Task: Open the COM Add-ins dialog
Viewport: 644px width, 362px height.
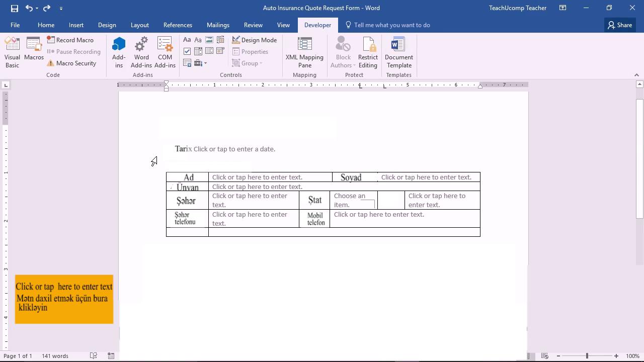Action: [x=165, y=52]
